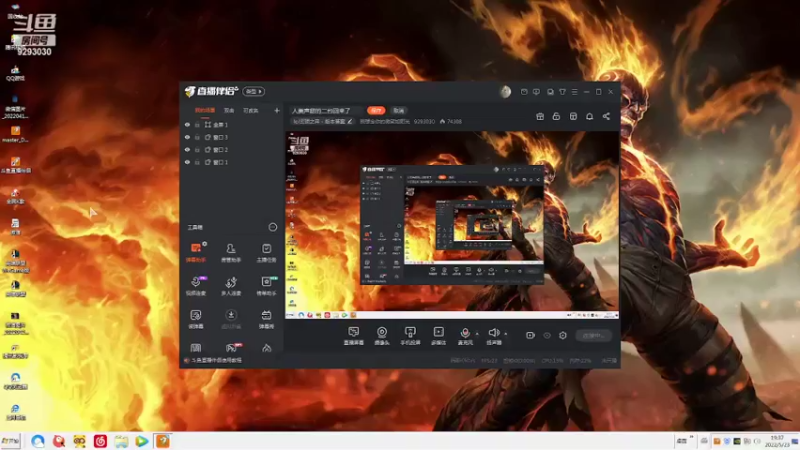The width and height of the screenshot is (800, 450).
Task: Select the 窗口2 source row
Action: tap(232, 149)
